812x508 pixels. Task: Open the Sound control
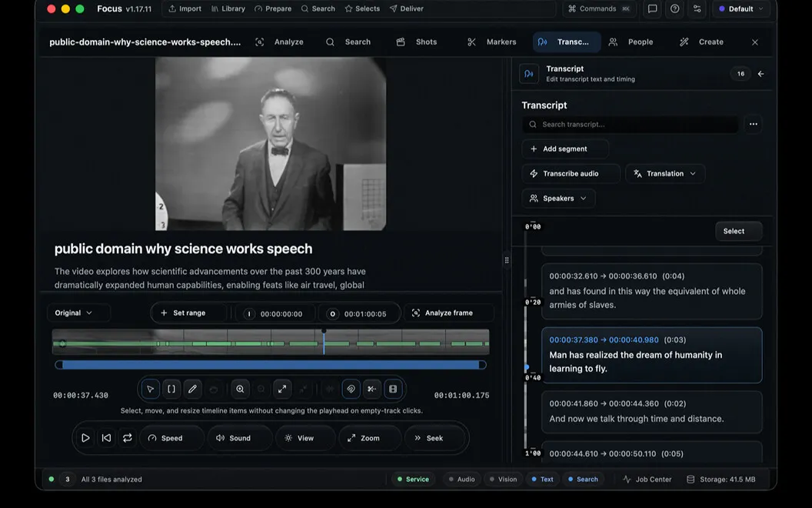[240, 438]
